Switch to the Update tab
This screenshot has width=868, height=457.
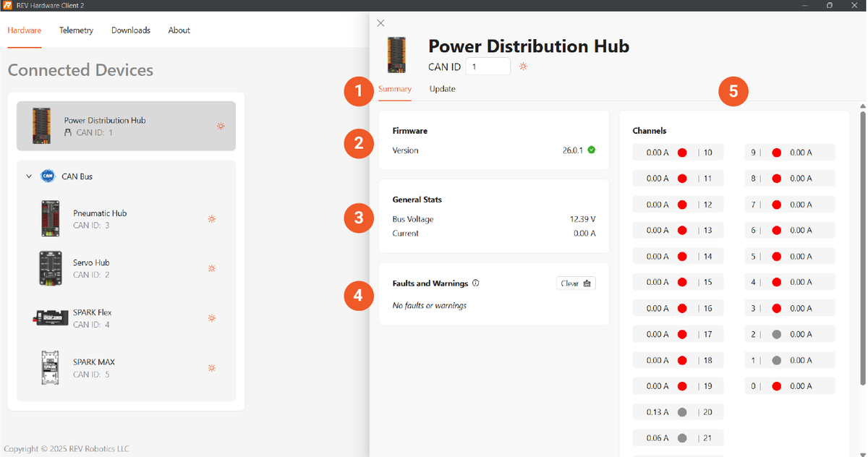click(x=442, y=89)
